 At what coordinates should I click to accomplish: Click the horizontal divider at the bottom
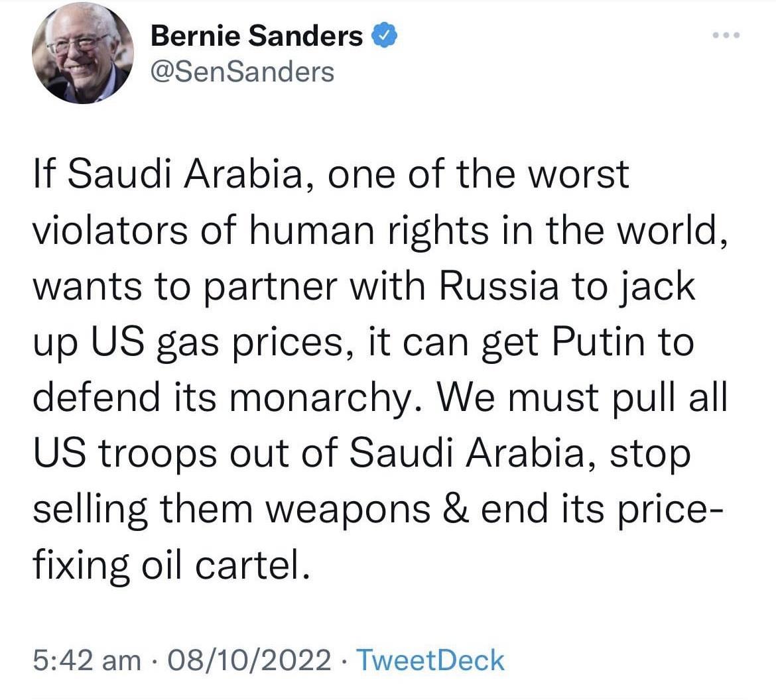pos(388,697)
